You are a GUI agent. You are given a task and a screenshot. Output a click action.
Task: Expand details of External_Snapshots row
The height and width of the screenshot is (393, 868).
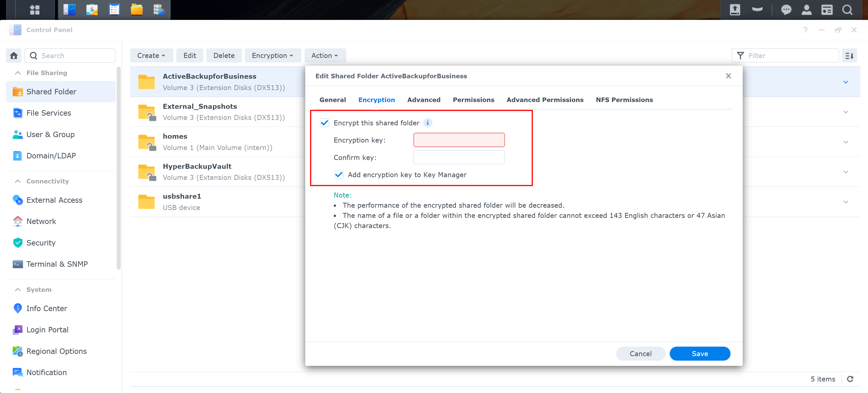point(846,112)
